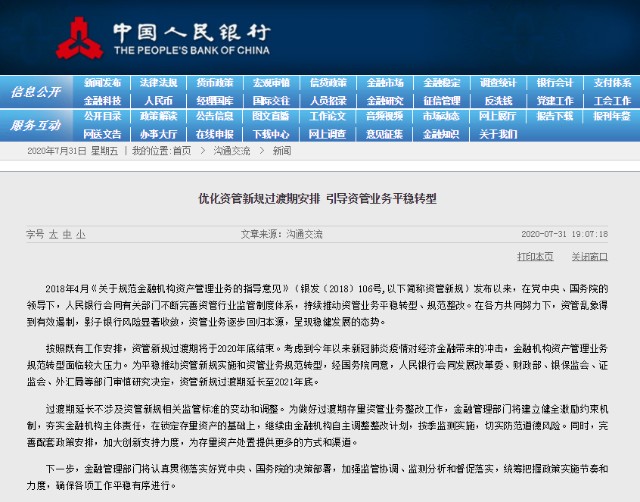The height and width of the screenshot is (502, 640).
Task: Set font size to 小
Action: pyautogui.click(x=81, y=234)
